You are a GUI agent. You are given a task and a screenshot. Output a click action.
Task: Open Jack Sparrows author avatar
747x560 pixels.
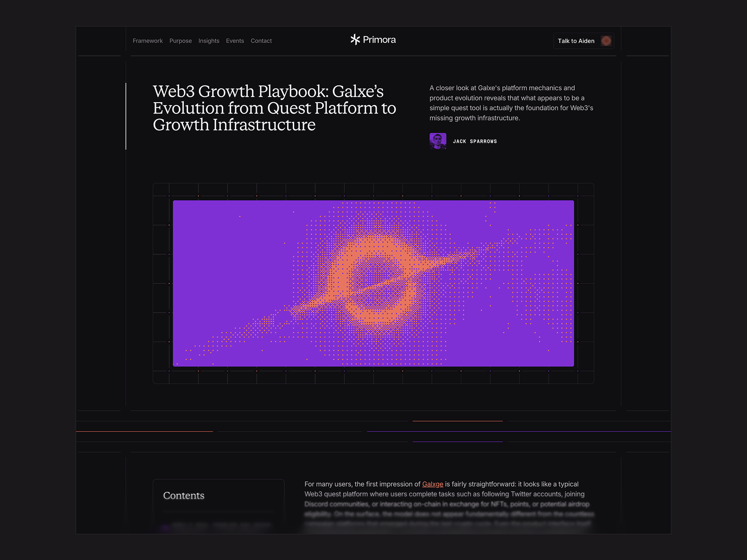pyautogui.click(x=438, y=141)
